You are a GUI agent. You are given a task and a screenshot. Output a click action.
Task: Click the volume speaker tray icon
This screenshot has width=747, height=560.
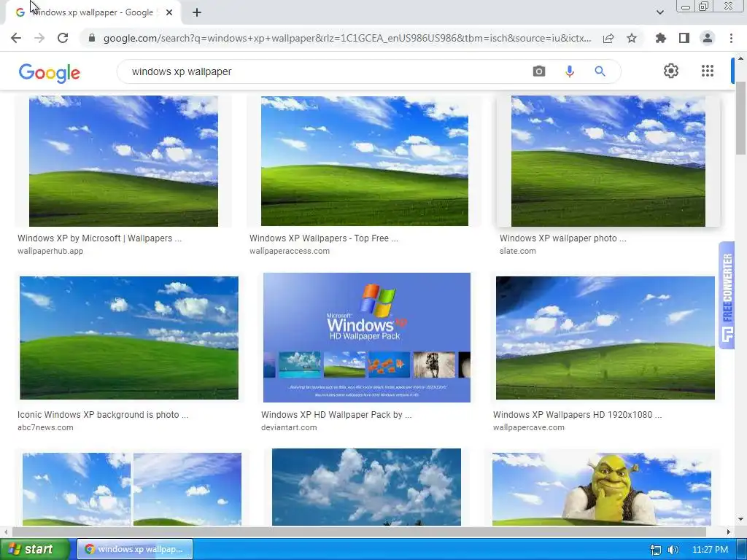click(673, 550)
